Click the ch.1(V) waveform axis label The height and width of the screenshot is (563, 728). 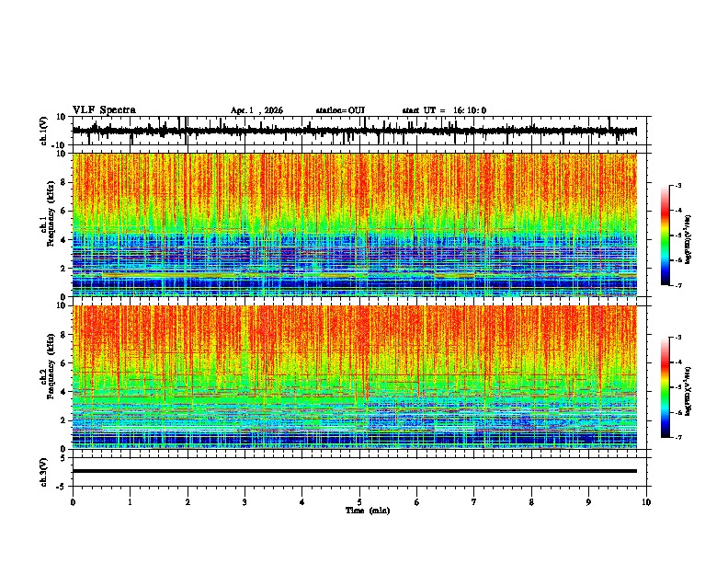(44, 131)
